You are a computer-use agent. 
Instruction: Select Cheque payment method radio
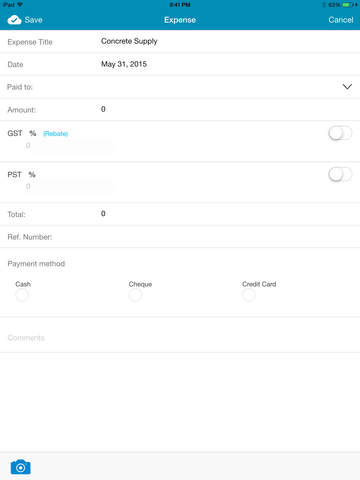[x=135, y=295]
